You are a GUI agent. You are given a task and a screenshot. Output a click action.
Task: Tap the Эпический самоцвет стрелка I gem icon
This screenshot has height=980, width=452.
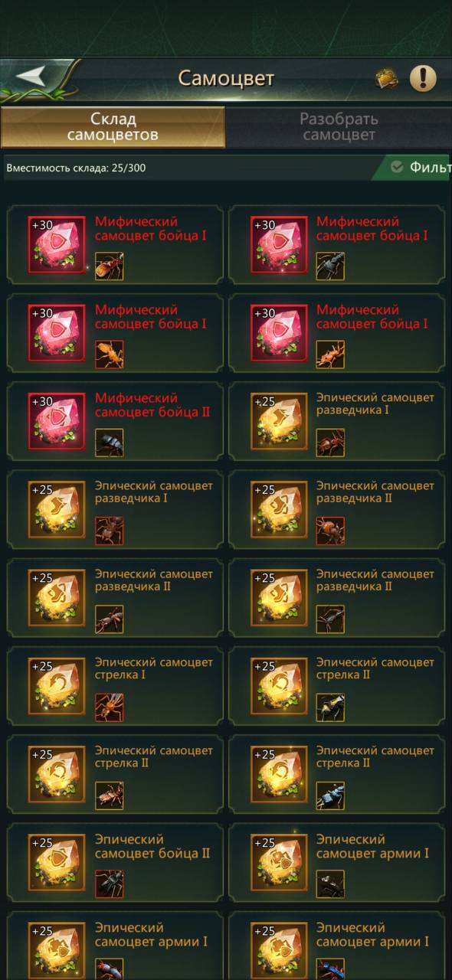point(57,686)
